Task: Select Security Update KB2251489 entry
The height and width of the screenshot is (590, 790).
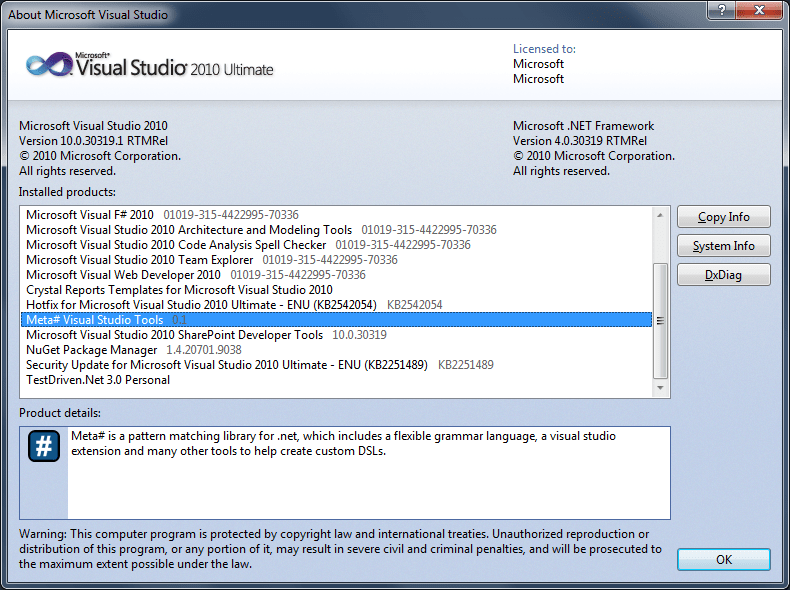Action: pos(336,365)
